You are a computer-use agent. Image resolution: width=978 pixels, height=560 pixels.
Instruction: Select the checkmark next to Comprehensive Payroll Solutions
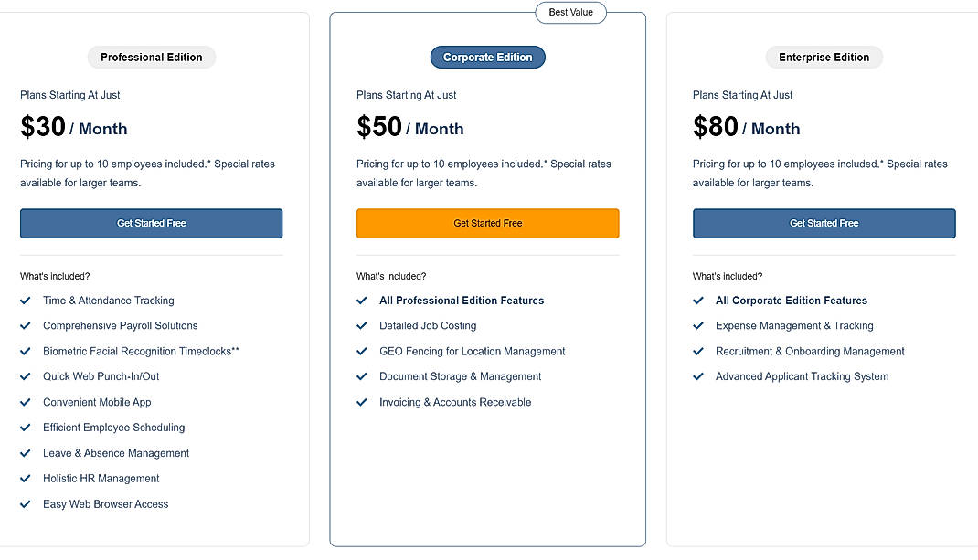26,326
